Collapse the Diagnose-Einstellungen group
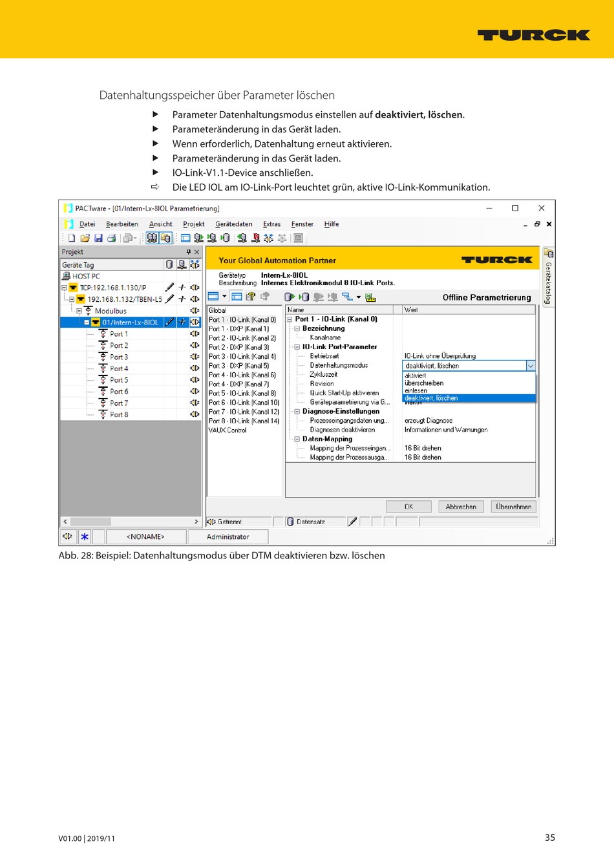Image resolution: width=614 pixels, height=868 pixels. [x=297, y=411]
